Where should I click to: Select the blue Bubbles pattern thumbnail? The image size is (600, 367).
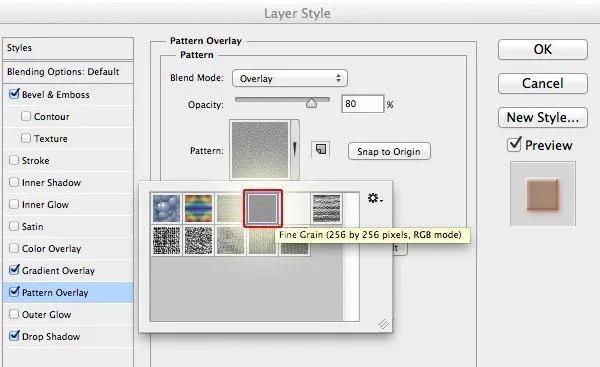(x=166, y=208)
